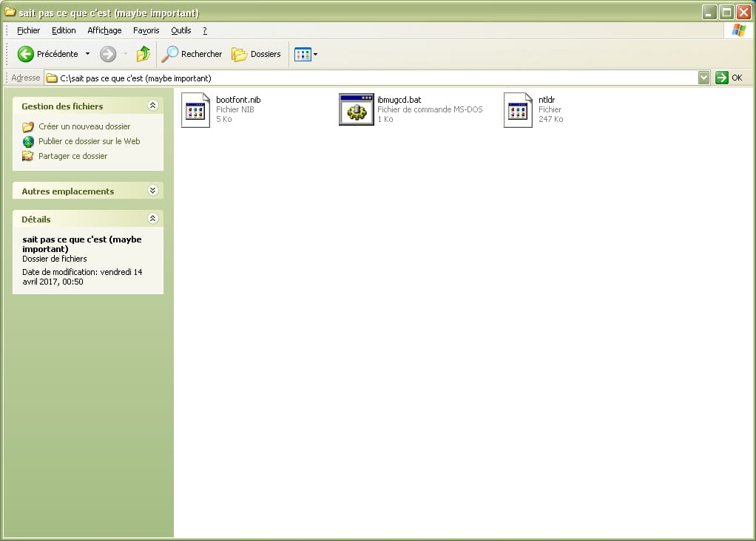
Task: Select the ibmugcd.bat batch file
Action: (357, 110)
